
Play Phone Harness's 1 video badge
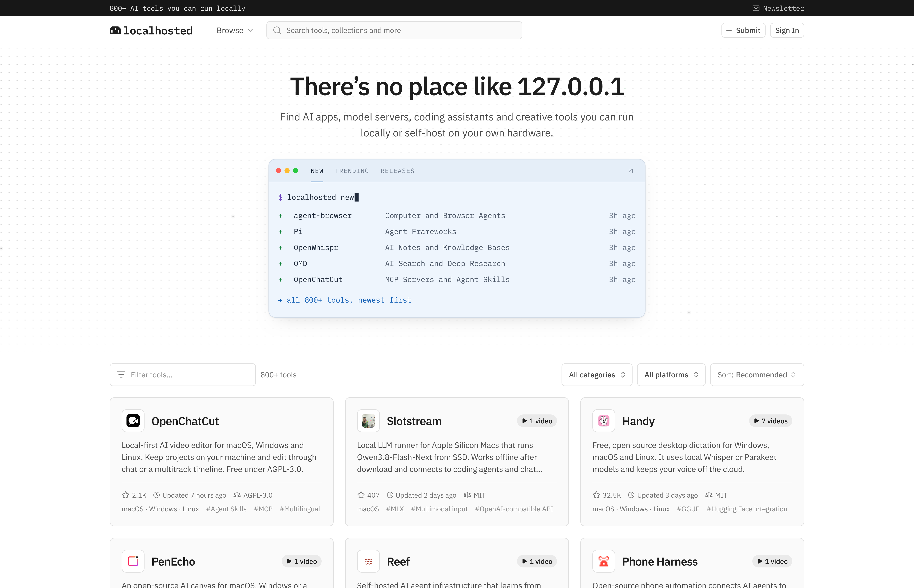tap(772, 561)
